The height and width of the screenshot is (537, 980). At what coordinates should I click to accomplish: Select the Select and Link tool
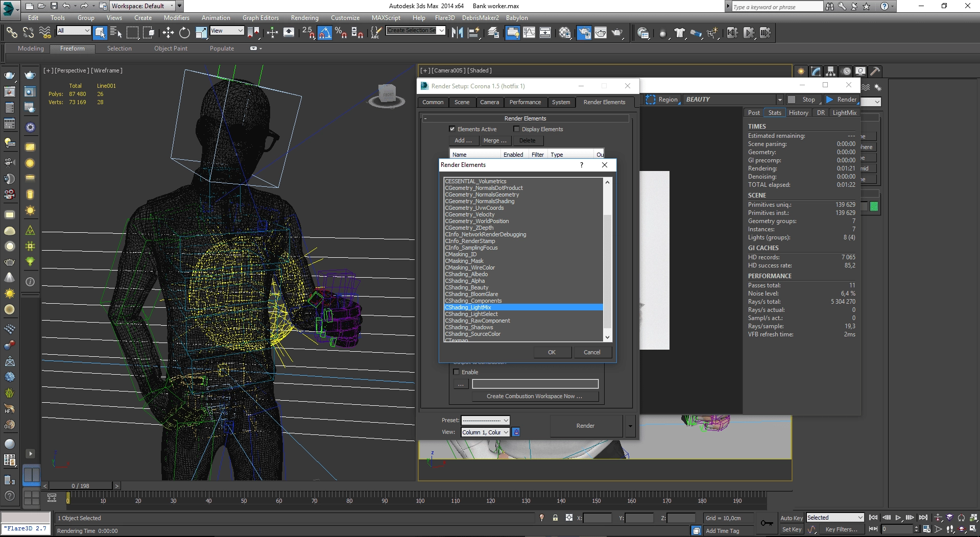(x=11, y=33)
